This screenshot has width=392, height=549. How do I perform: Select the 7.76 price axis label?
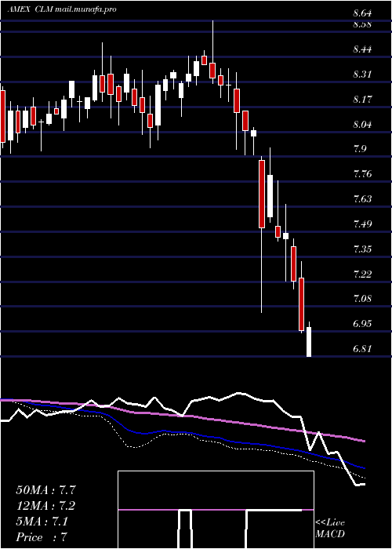pos(362,174)
